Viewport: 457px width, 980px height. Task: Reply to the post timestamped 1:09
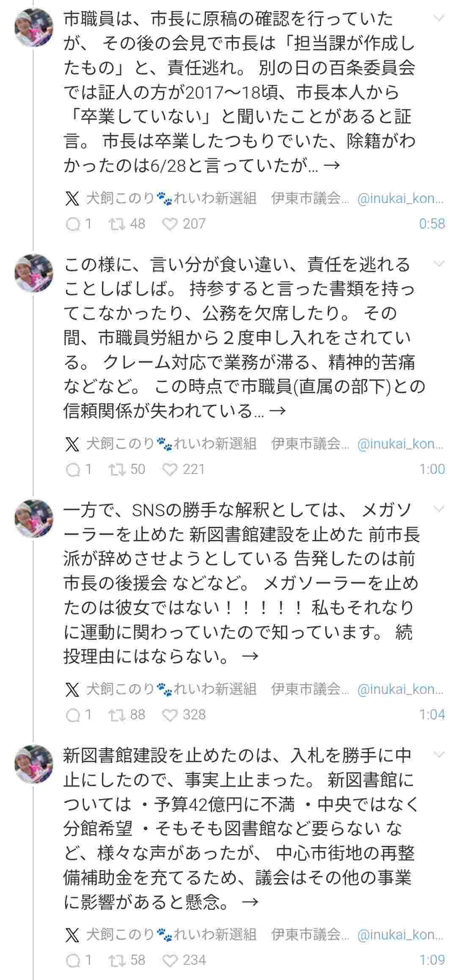[73, 961]
